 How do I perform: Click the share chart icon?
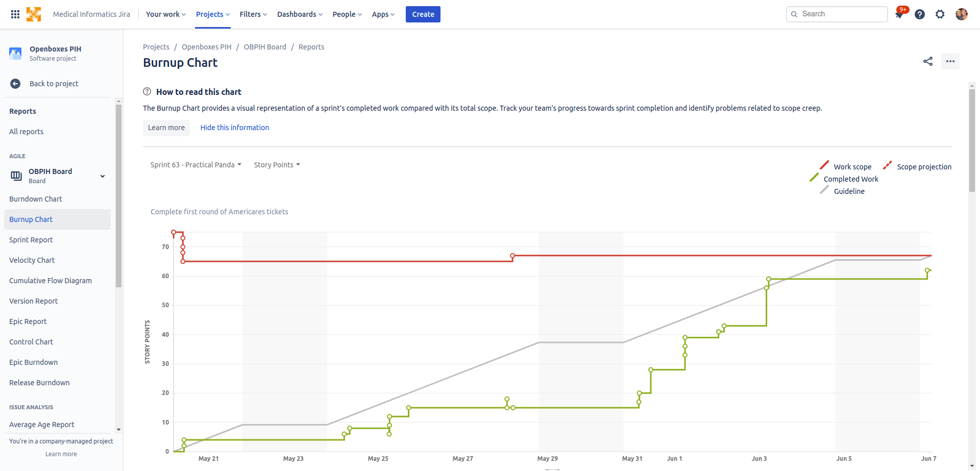(928, 61)
